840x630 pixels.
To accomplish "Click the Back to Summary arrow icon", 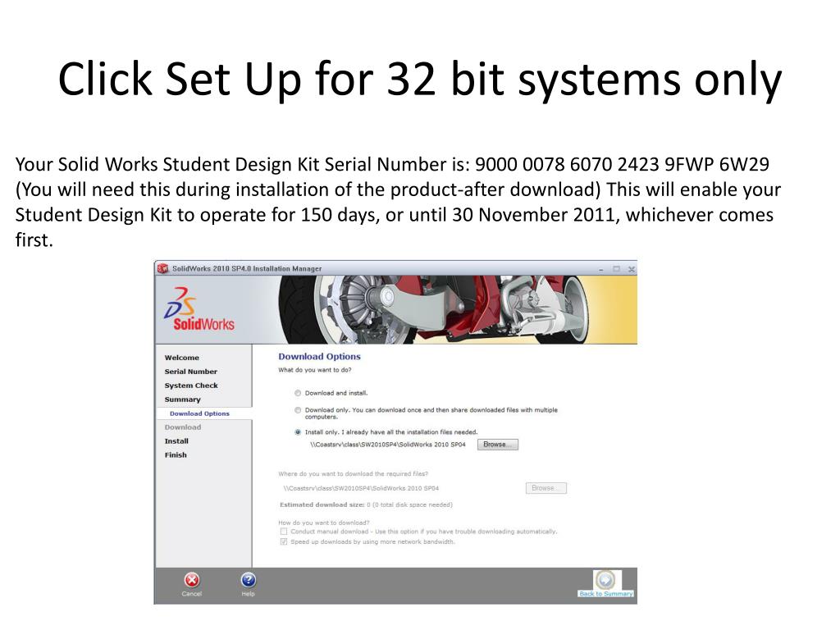I will (605, 580).
